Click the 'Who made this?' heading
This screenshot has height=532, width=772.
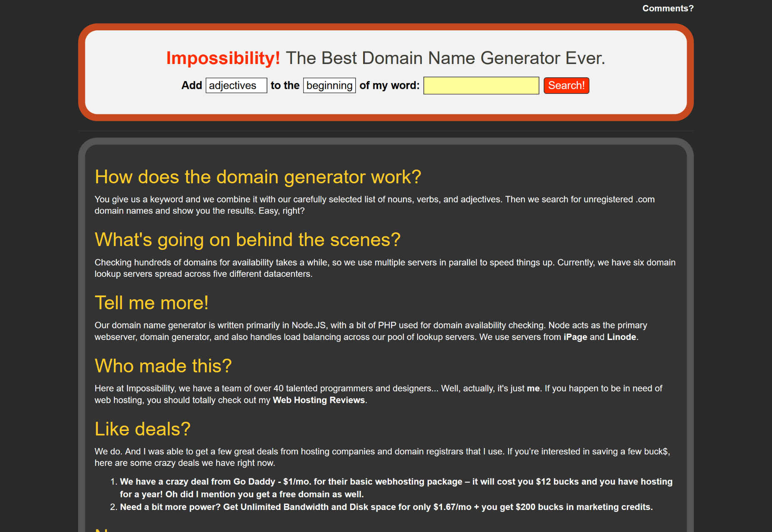click(163, 366)
